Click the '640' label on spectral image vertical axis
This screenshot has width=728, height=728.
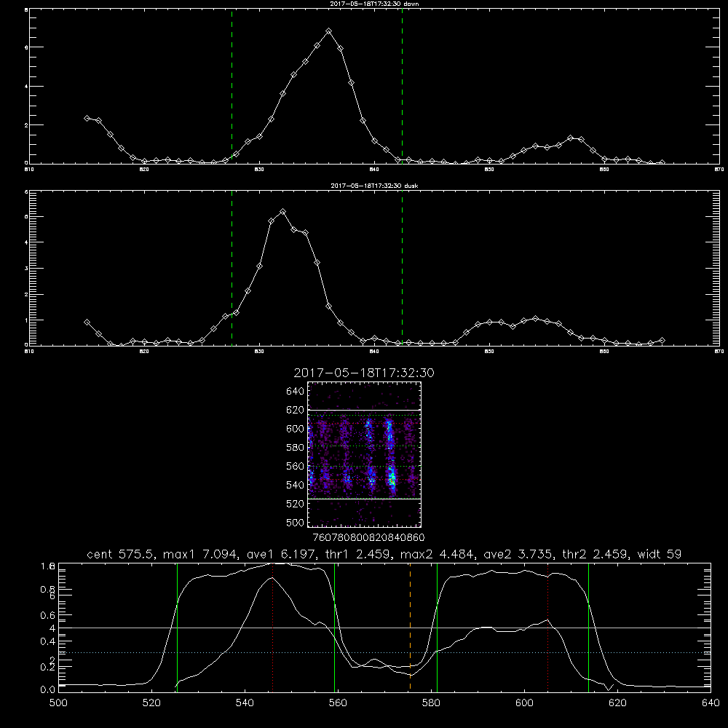tap(295, 392)
